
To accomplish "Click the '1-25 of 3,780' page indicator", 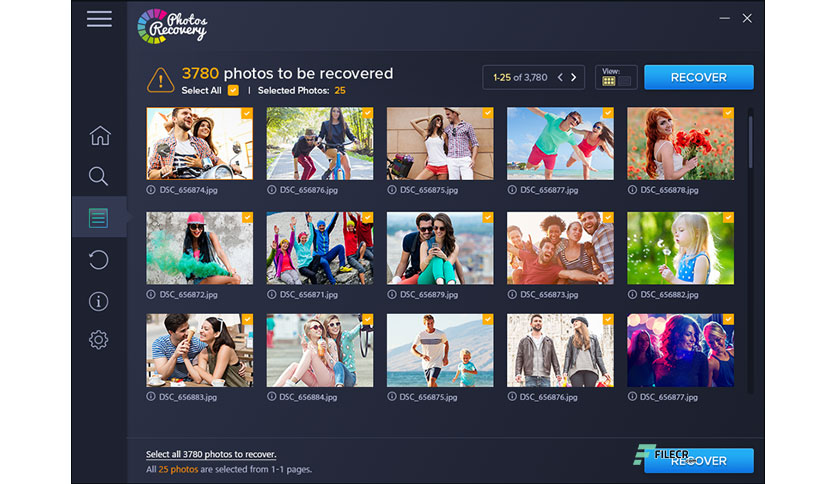I will [520, 77].
